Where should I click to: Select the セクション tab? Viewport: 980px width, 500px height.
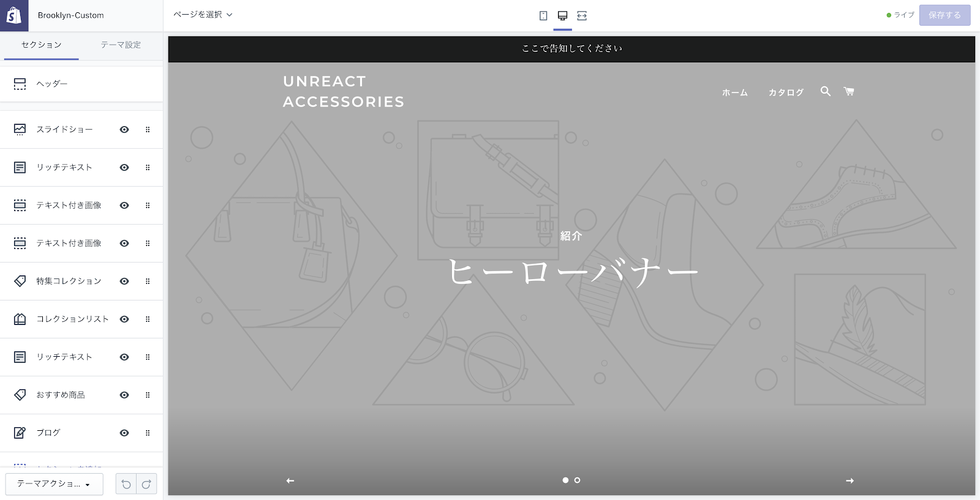point(41,45)
